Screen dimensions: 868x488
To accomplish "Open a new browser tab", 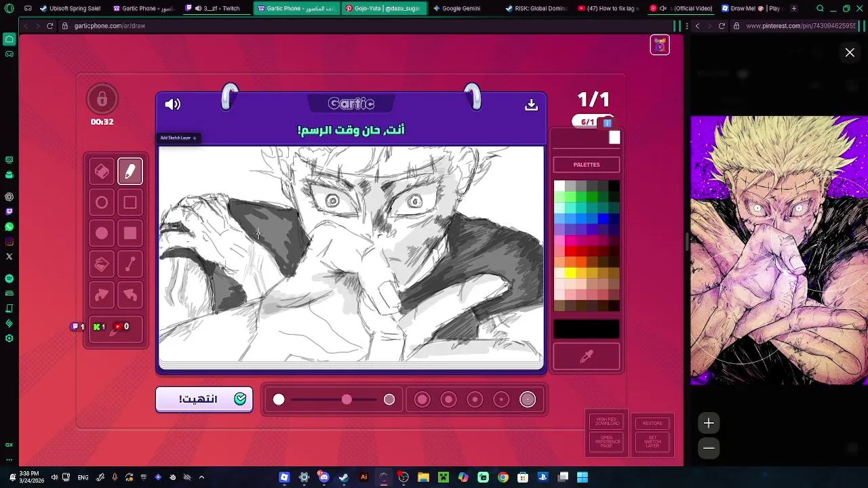I will click(794, 8).
